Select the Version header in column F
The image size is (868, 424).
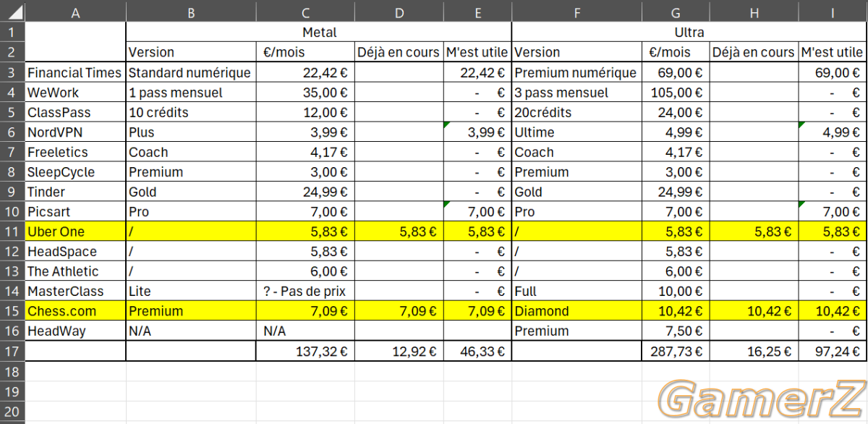(x=576, y=53)
